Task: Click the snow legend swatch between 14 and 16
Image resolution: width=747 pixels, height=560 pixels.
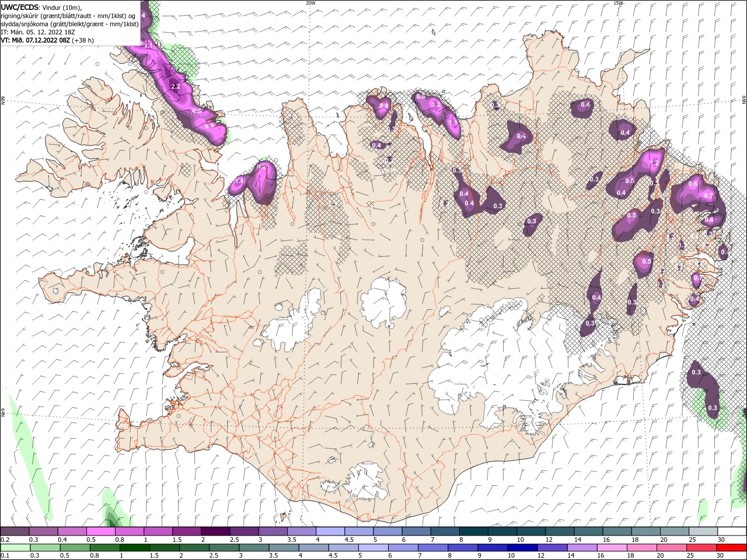Action: (588, 531)
